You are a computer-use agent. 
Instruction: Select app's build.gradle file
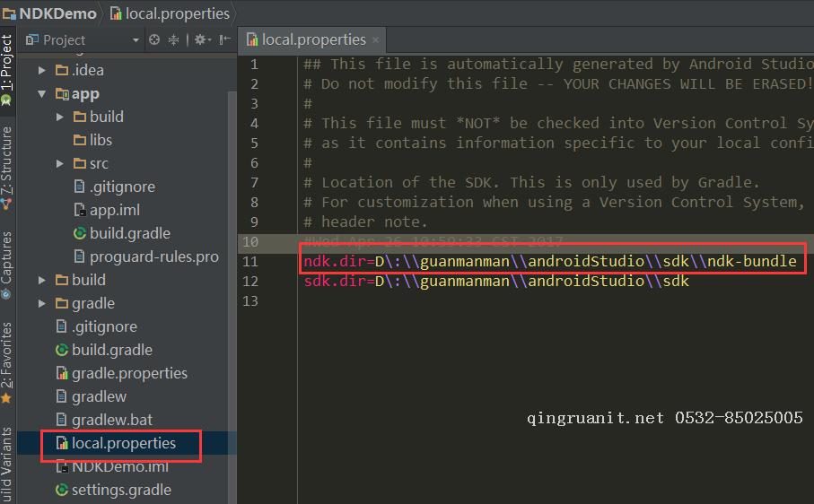click(122, 234)
